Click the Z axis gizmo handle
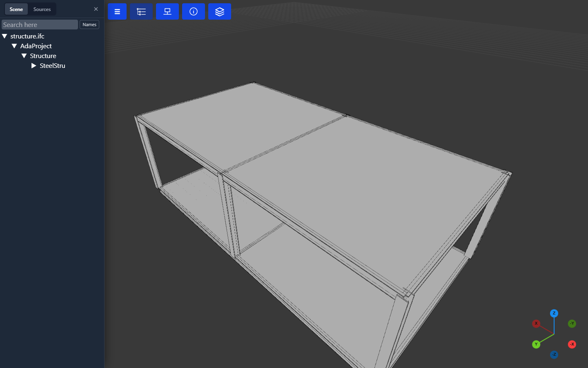 554,313
